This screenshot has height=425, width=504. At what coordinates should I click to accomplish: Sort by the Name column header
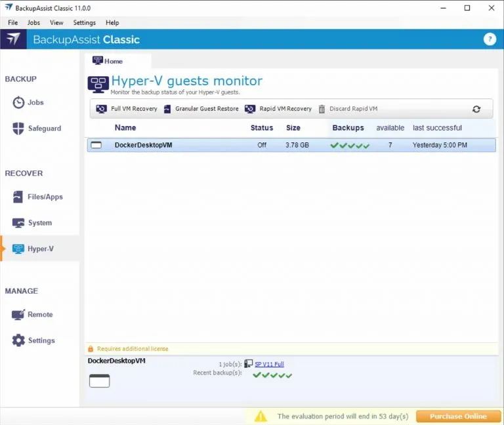click(x=125, y=128)
